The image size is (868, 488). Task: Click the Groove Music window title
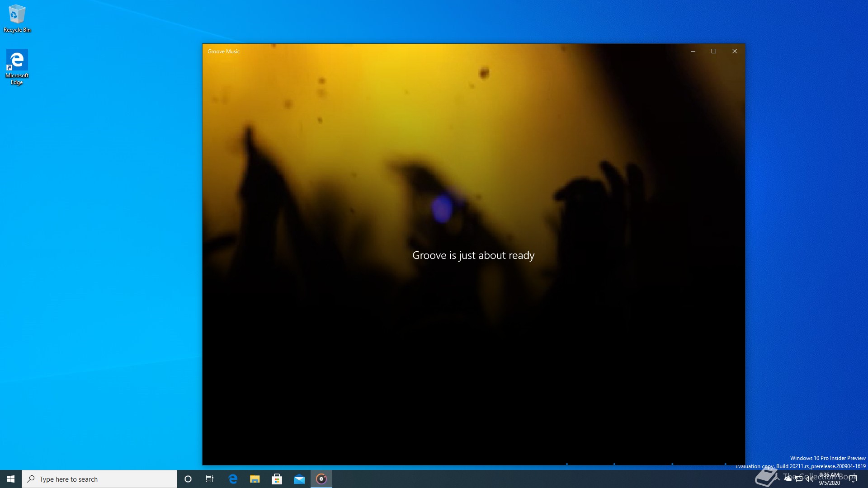coord(223,52)
